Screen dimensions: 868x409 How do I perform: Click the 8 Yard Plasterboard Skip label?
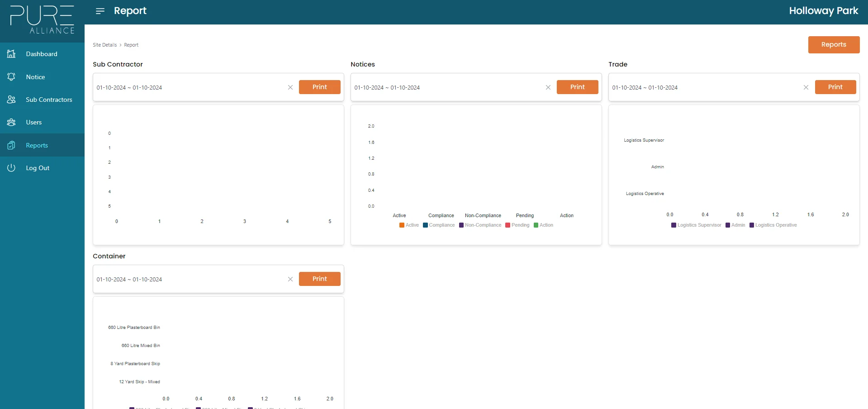135,364
